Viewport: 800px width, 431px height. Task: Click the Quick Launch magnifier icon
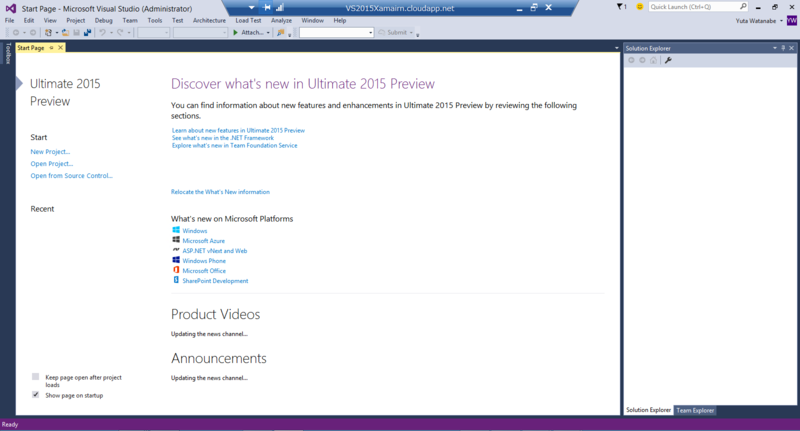(743, 7)
